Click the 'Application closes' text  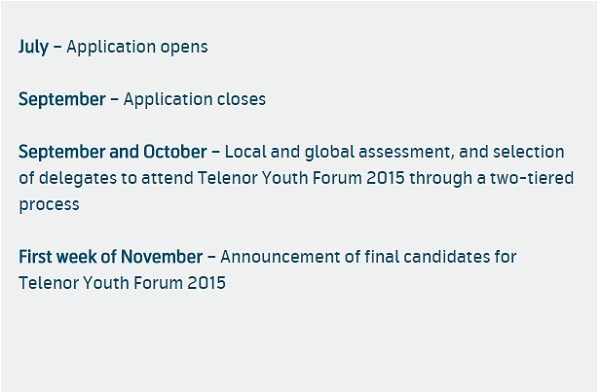[x=194, y=100]
